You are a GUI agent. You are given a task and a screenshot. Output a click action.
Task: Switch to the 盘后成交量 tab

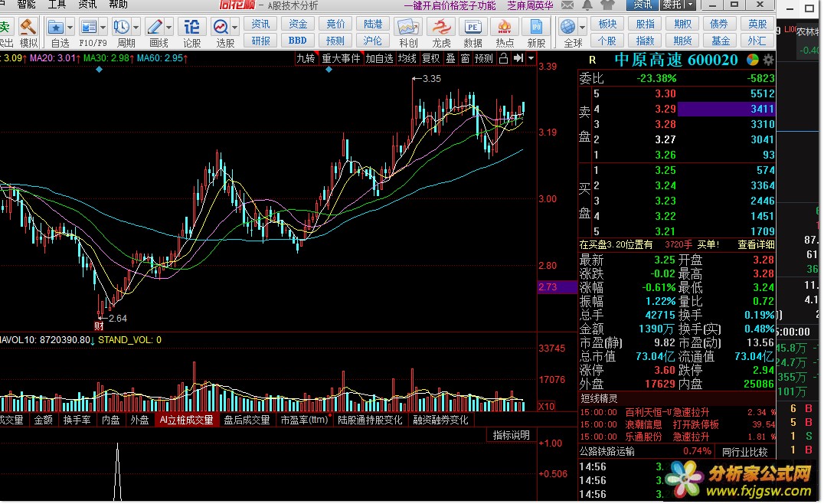(247, 420)
